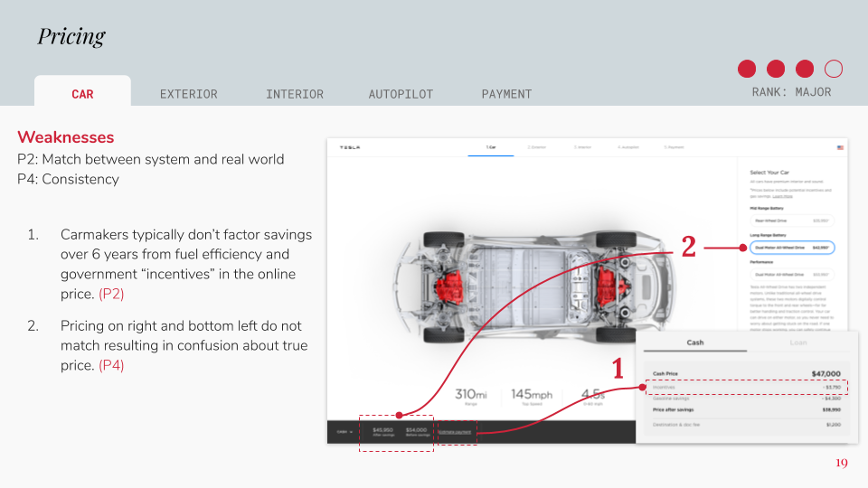Screen dimensions: 868x488
Task: Select step 3. Interior in Tesla header
Action: pos(582,147)
